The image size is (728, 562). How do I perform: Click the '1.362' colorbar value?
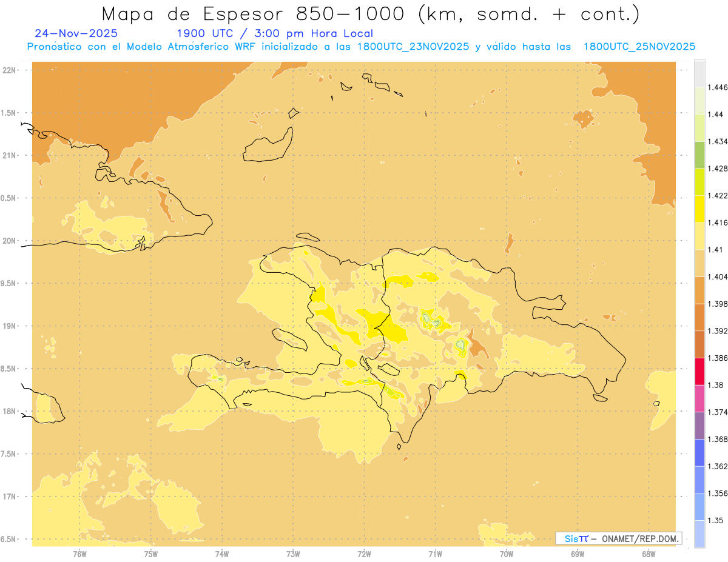(x=719, y=466)
